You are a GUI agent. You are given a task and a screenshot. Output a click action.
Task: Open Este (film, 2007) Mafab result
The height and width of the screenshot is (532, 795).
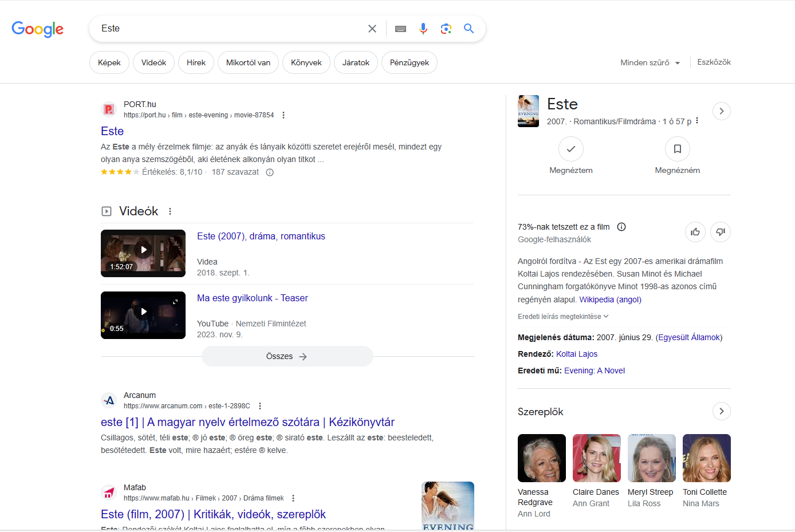tap(213, 514)
